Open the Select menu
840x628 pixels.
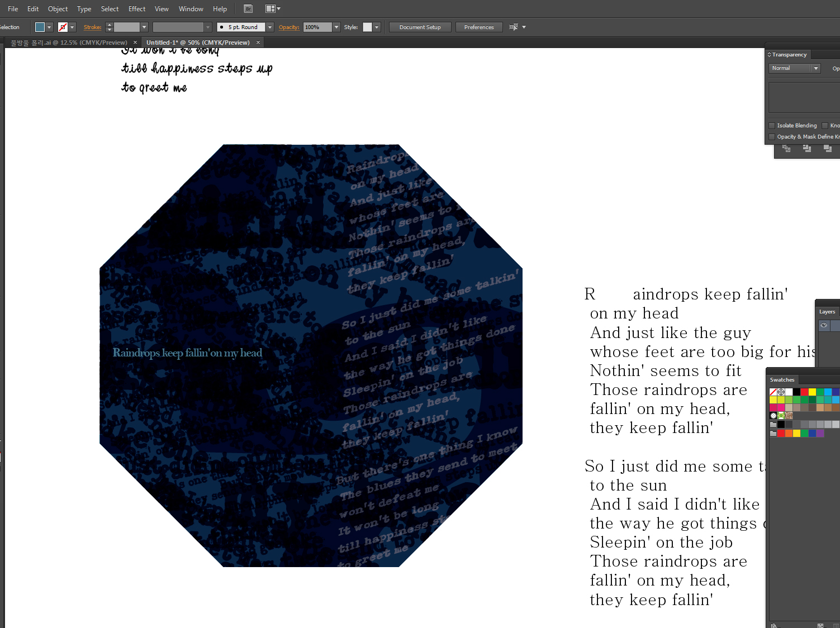point(110,8)
